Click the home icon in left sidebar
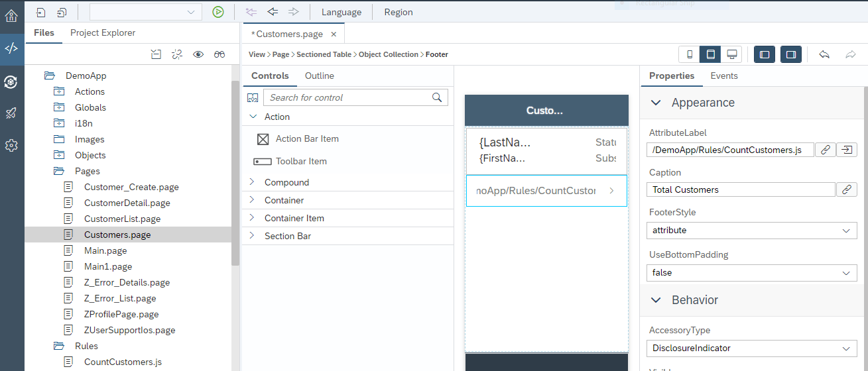 (11, 15)
